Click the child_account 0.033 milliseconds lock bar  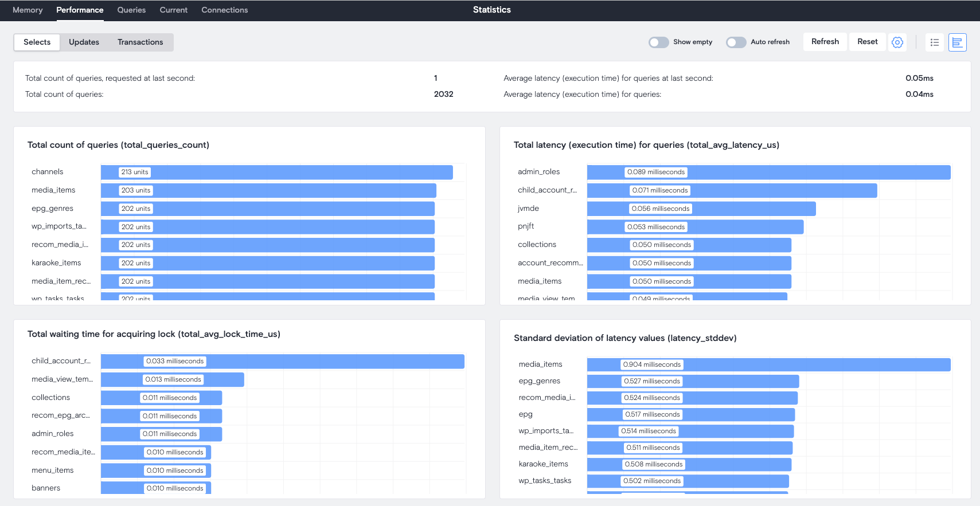[282, 362]
